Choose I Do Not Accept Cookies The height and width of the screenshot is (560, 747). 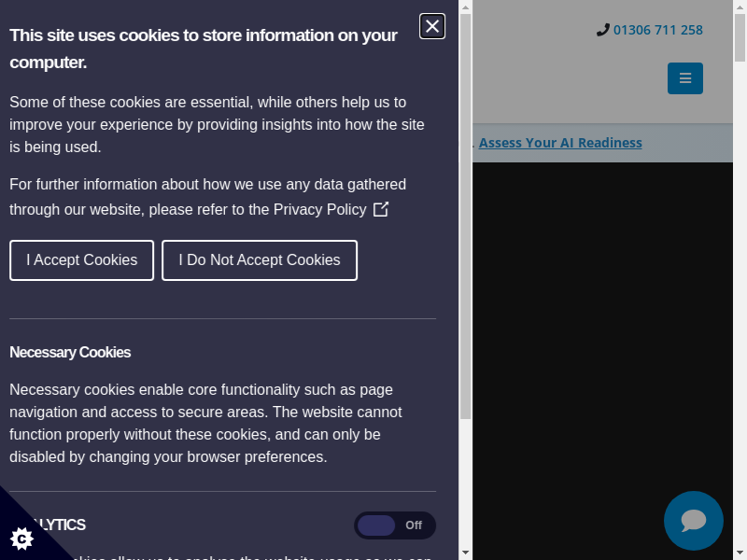tap(260, 260)
